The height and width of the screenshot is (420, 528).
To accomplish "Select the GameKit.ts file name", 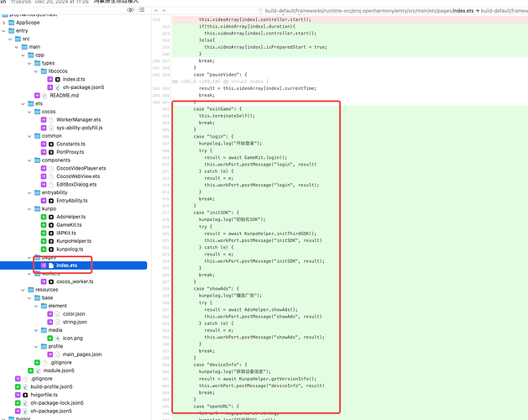I will pyautogui.click(x=69, y=225).
